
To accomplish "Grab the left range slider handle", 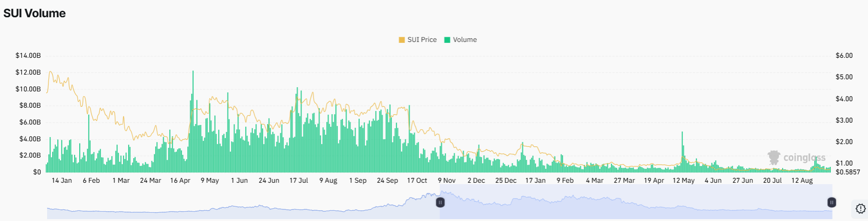I will click(440, 202).
